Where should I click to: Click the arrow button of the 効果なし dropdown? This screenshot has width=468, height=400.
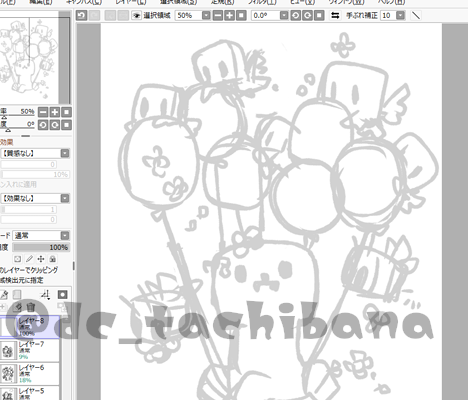[x=65, y=198]
